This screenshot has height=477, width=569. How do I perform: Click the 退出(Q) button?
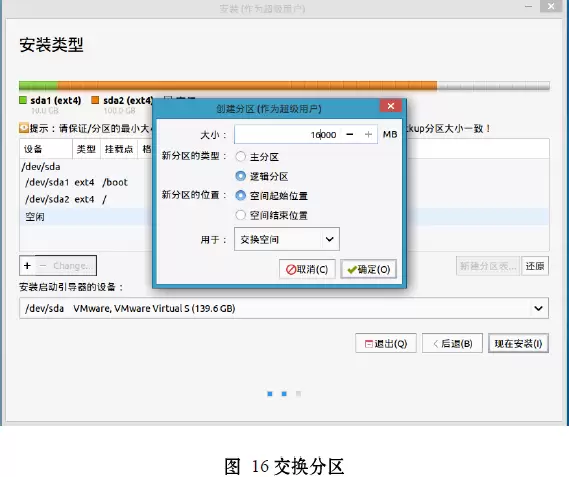pyautogui.click(x=386, y=343)
